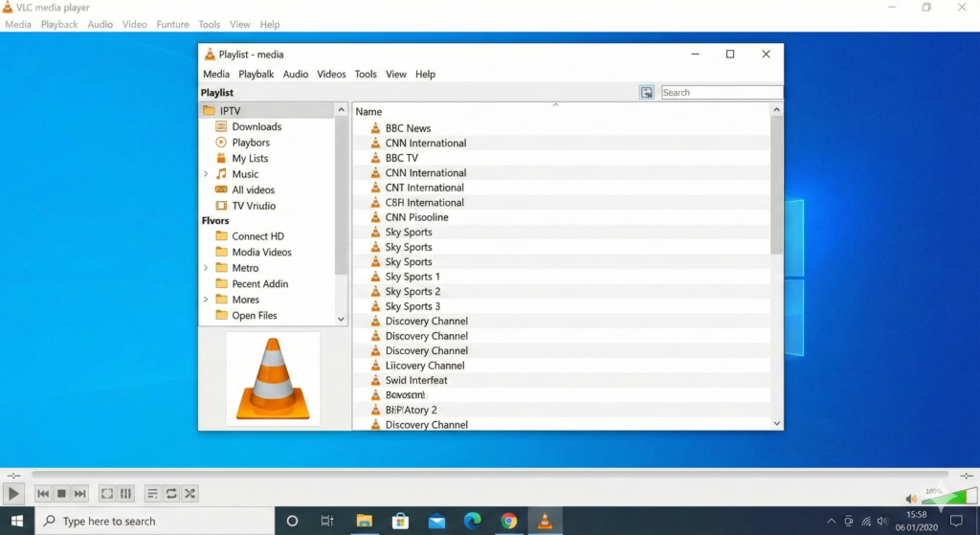Open extended settings equalizer icon

point(125,494)
